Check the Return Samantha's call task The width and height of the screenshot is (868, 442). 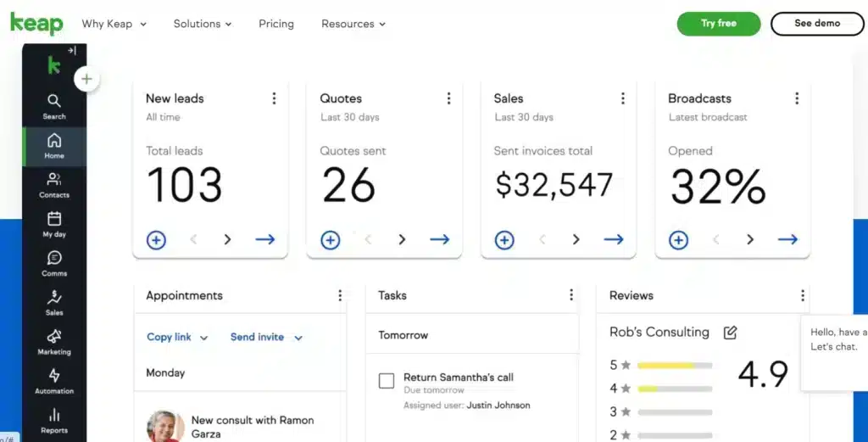pos(387,381)
